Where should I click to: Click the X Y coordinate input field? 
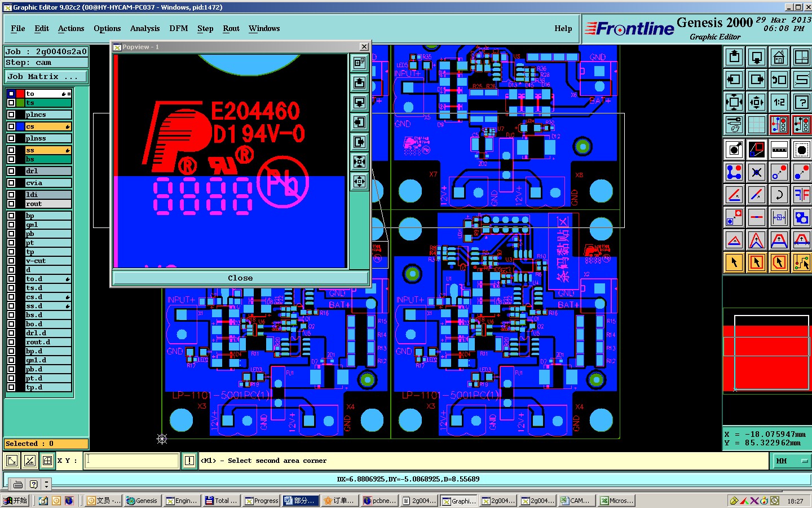click(x=132, y=461)
